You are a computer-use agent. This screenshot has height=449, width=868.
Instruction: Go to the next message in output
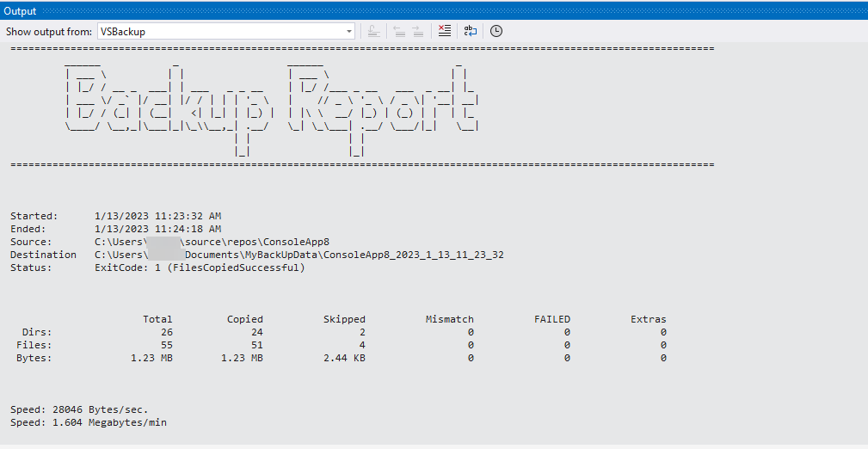coord(417,31)
